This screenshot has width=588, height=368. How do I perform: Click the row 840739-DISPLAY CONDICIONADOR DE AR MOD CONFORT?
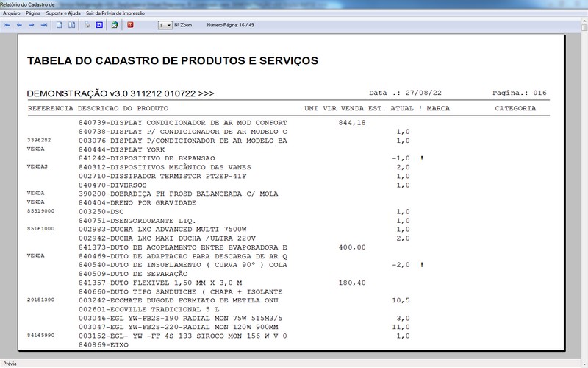click(182, 123)
